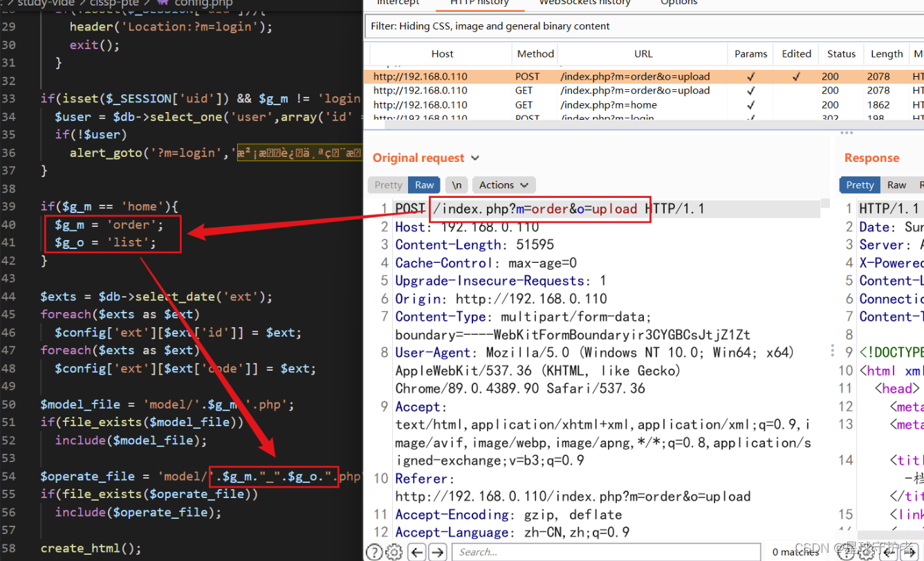Open the Actions dropdown menu

pos(504,185)
